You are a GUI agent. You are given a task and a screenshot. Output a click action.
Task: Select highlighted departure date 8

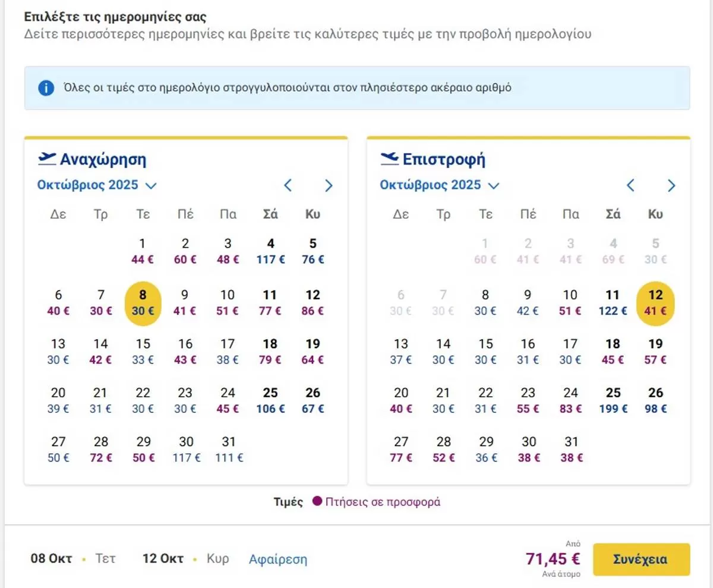tap(143, 302)
